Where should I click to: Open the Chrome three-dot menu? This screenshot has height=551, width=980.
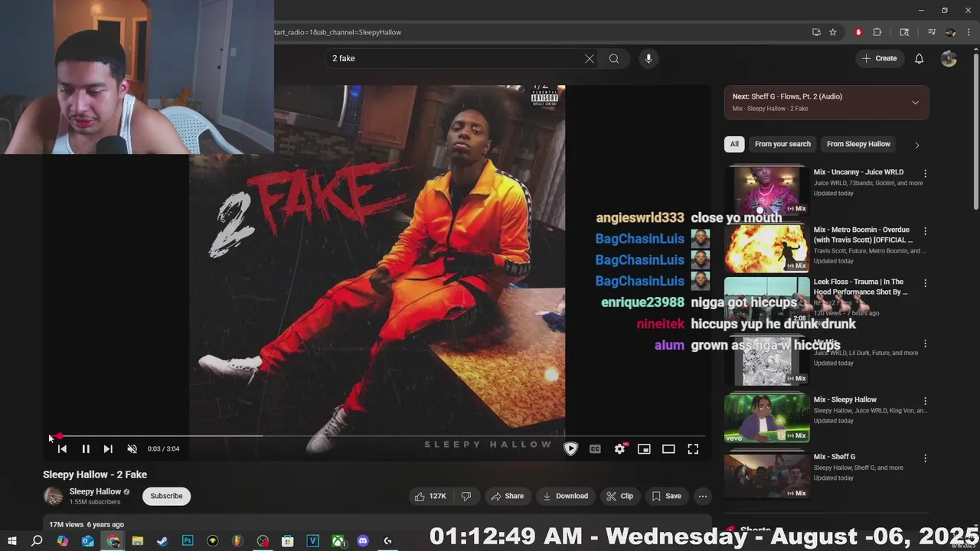969,32
